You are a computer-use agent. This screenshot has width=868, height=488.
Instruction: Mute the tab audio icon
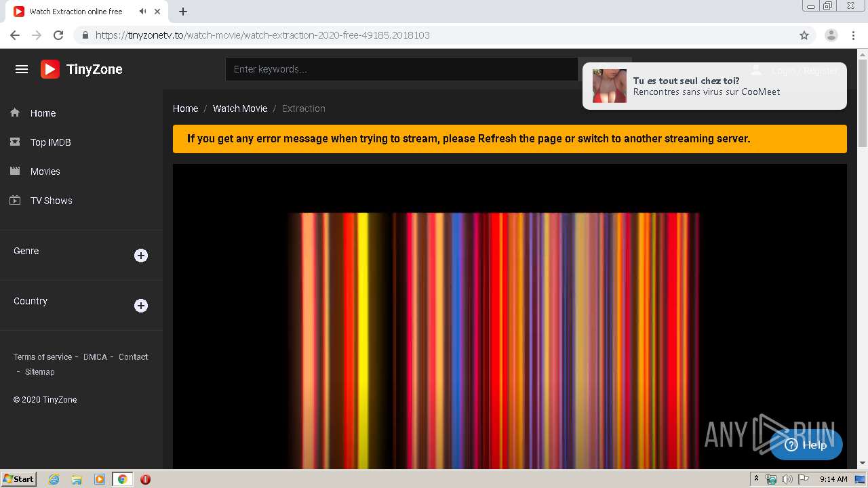142,12
